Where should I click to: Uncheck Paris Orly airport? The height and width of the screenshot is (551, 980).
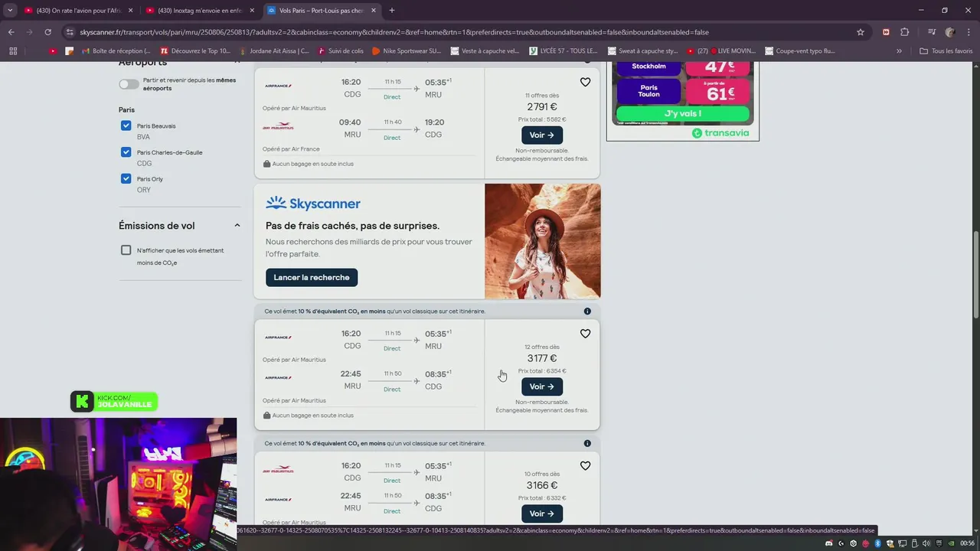coord(126,178)
